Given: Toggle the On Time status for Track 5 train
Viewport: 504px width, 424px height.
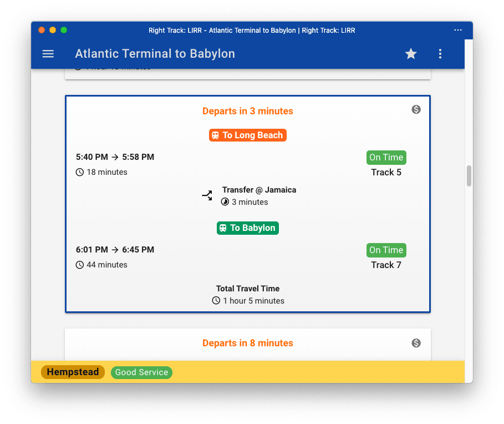Looking at the screenshot, I should pos(386,157).
